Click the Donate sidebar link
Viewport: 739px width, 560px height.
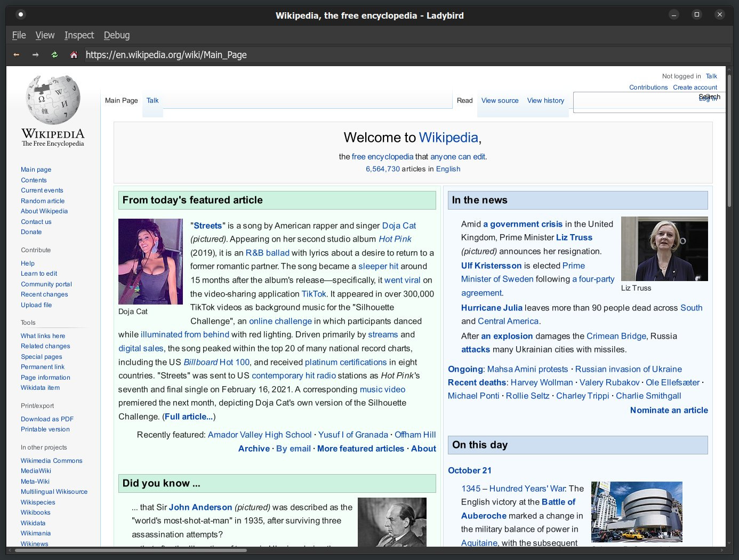pos(31,231)
